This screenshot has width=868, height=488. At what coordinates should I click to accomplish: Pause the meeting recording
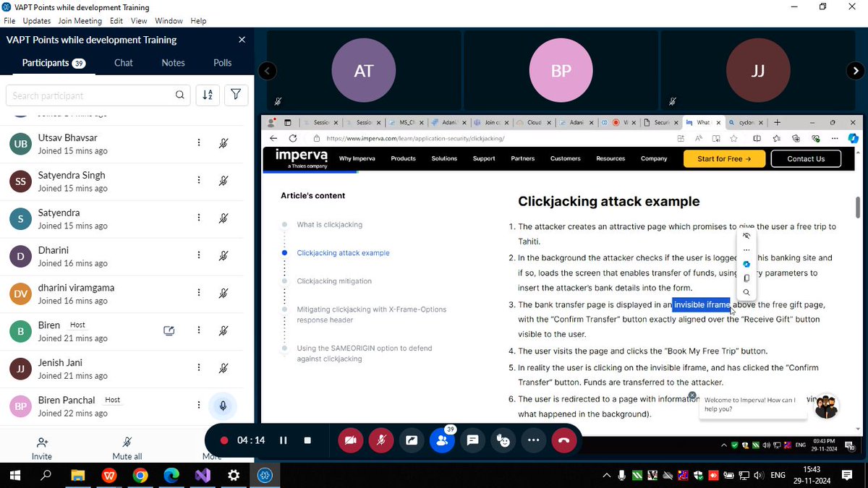[284, 440]
